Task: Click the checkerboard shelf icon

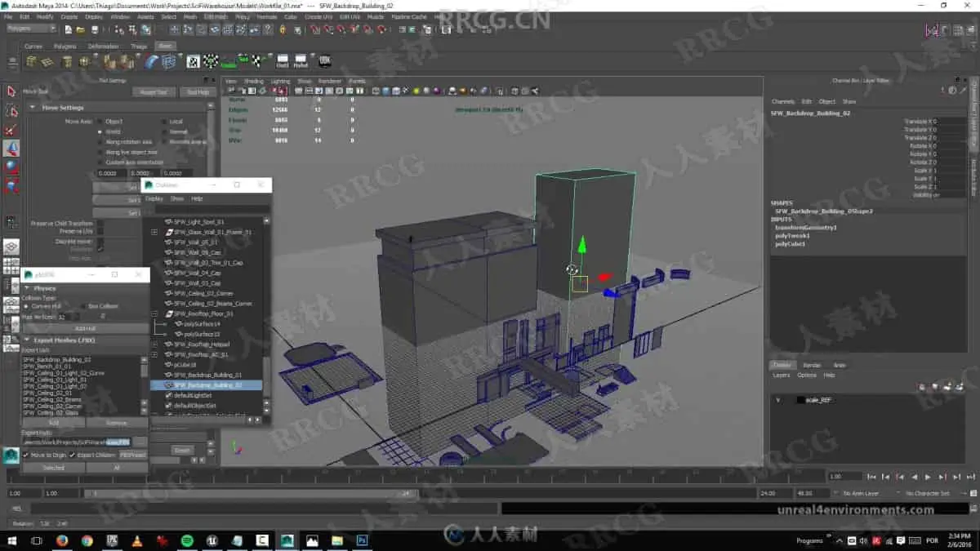Action: (193, 62)
